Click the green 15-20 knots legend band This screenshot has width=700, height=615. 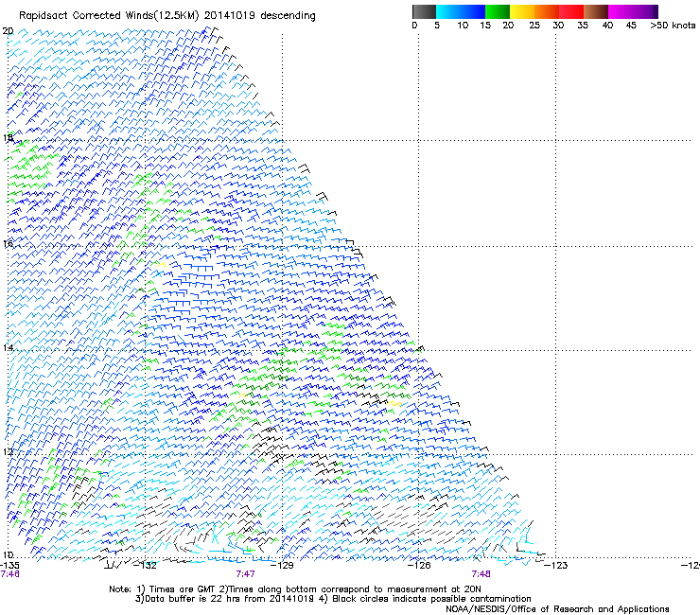(497, 11)
